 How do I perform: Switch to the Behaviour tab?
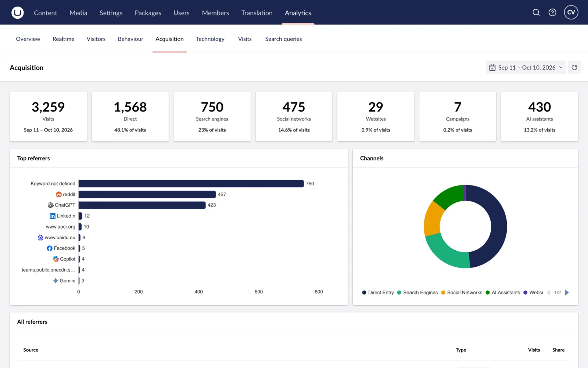click(130, 39)
